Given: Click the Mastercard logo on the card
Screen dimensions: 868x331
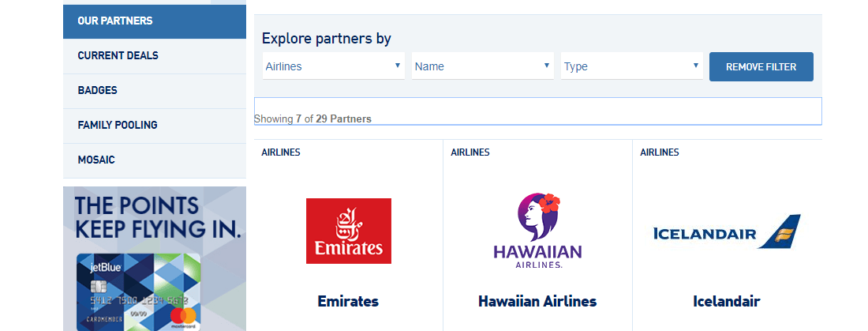Looking at the screenshot, I should coord(183,317).
